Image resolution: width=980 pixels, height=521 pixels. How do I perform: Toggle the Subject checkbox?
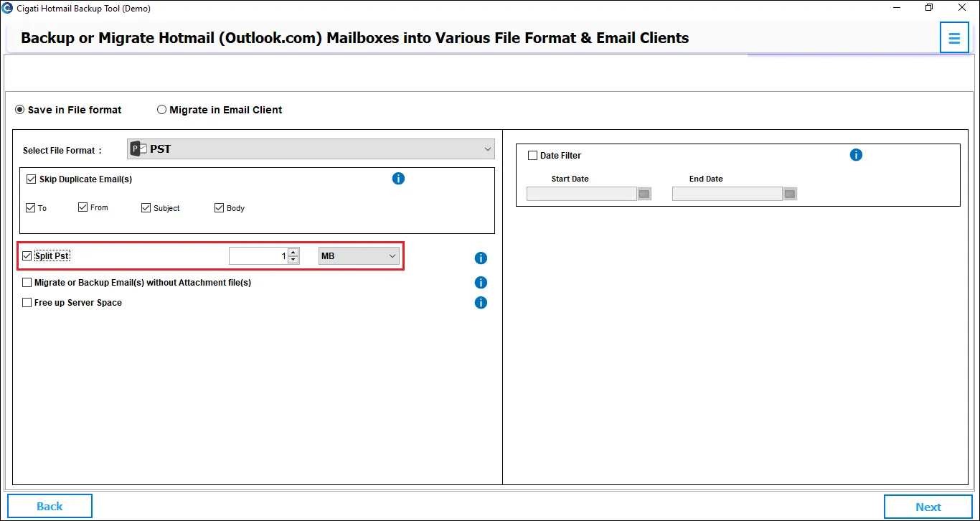pyautogui.click(x=146, y=208)
